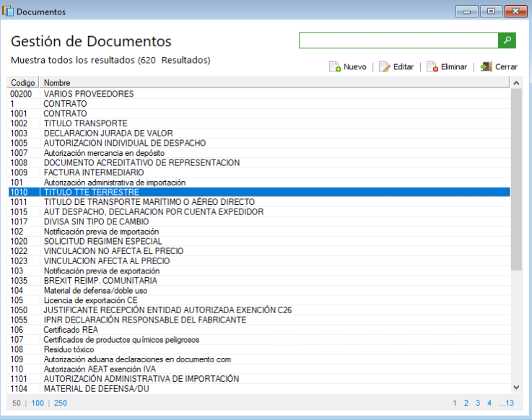
Task: Click the Nuevo document icon
Action: point(335,67)
